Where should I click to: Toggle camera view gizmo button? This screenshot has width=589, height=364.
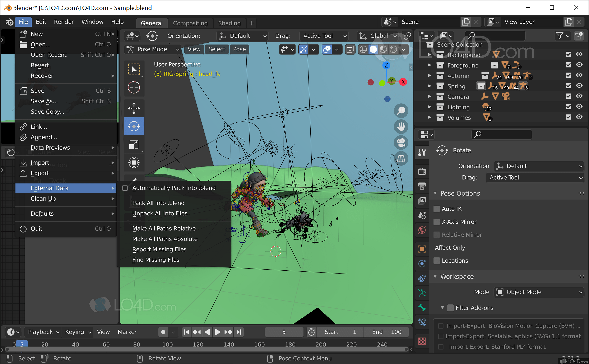coord(401,143)
